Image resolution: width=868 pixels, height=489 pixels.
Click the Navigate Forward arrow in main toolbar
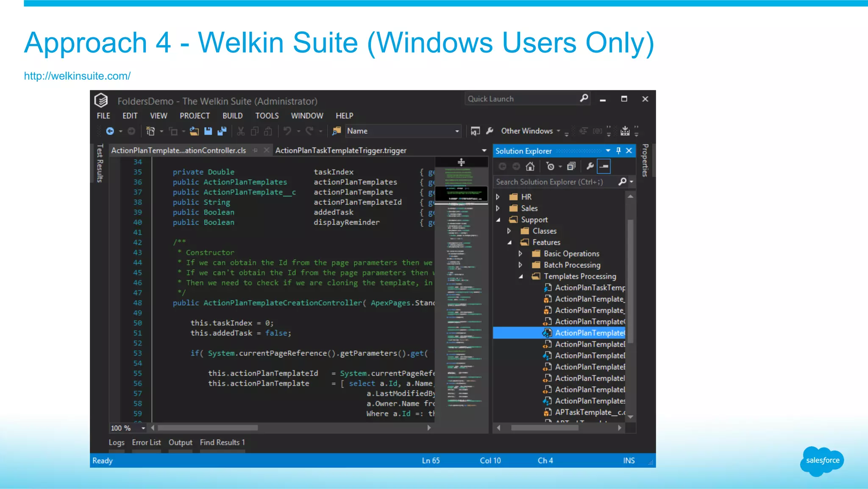[131, 131]
